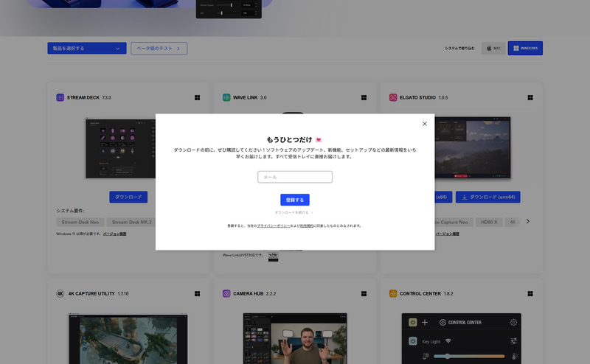Image resolution: width=590 pixels, height=364 pixels.
Task: Select the WINDOWS system filter
Action: (x=525, y=48)
